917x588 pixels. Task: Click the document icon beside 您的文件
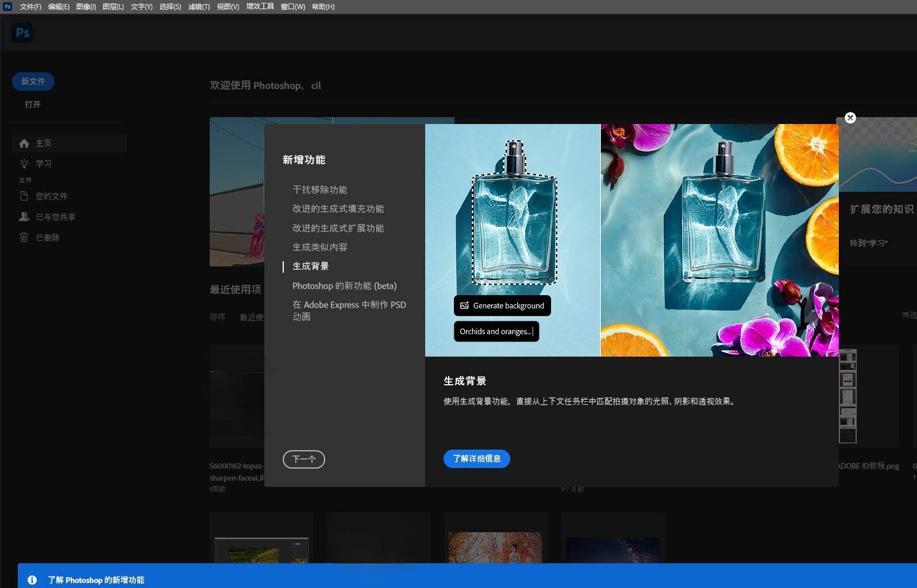point(24,196)
